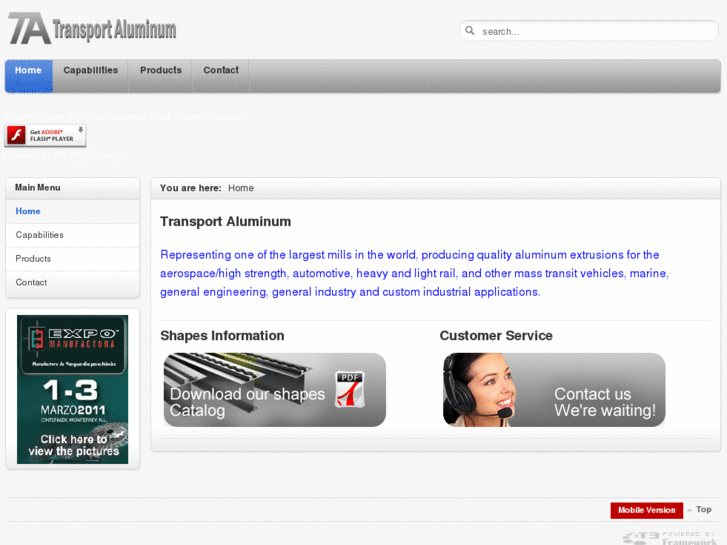Click the Download our shapes Catalog banner
Screen dimensions: 727x545
pyautogui.click(x=274, y=390)
